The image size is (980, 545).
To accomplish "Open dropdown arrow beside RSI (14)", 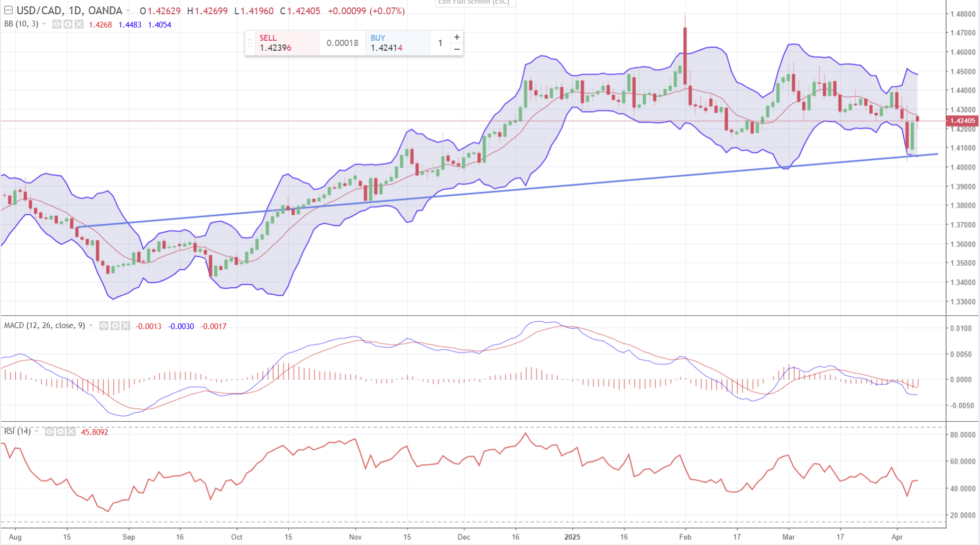I will [x=36, y=432].
